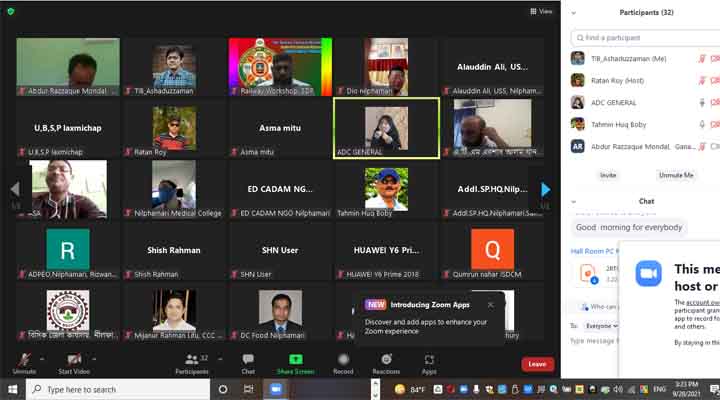720x400 pixels.
Task: Start recording with the Record button
Action: click(x=343, y=359)
